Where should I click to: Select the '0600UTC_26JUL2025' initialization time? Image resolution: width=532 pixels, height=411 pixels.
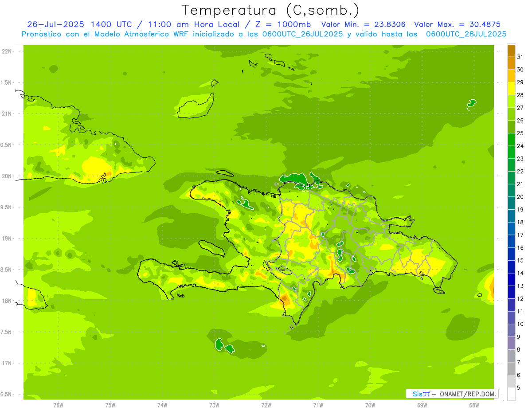[x=301, y=34]
